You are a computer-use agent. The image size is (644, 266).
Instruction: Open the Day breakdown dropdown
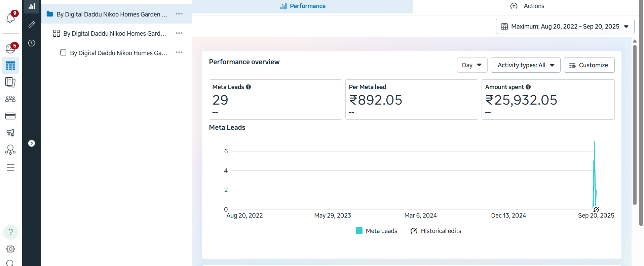tap(471, 65)
